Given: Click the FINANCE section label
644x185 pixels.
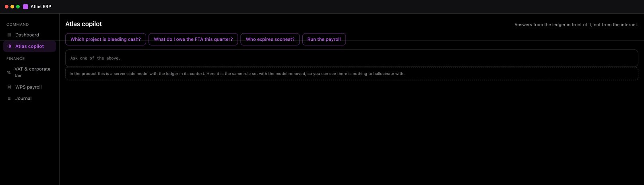Looking at the screenshot, I should tap(16, 59).
